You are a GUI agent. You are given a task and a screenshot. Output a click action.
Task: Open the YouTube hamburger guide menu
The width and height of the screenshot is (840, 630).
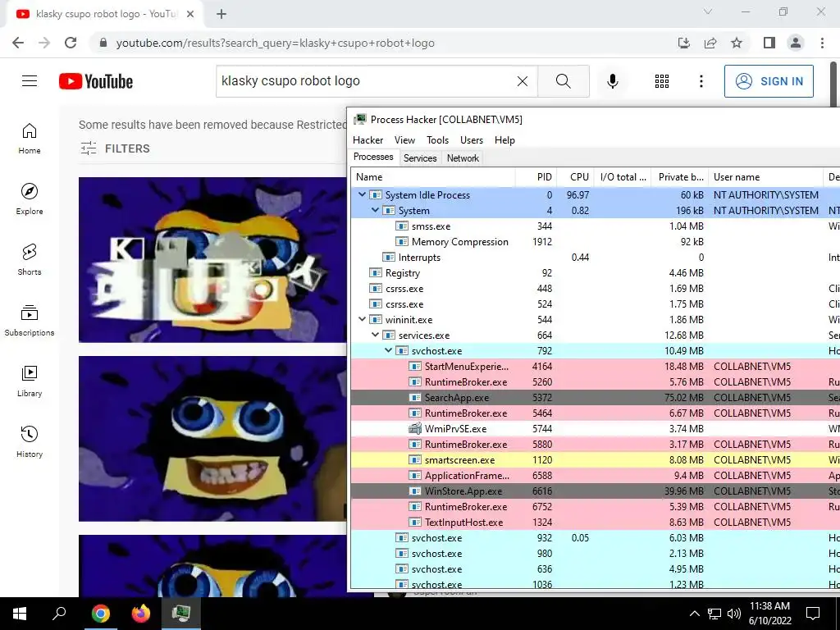[x=30, y=81]
